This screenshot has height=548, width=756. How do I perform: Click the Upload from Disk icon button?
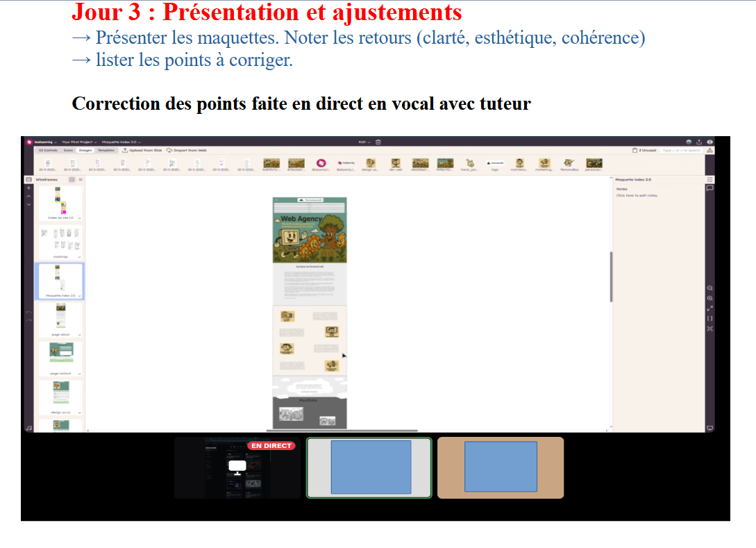point(142,150)
